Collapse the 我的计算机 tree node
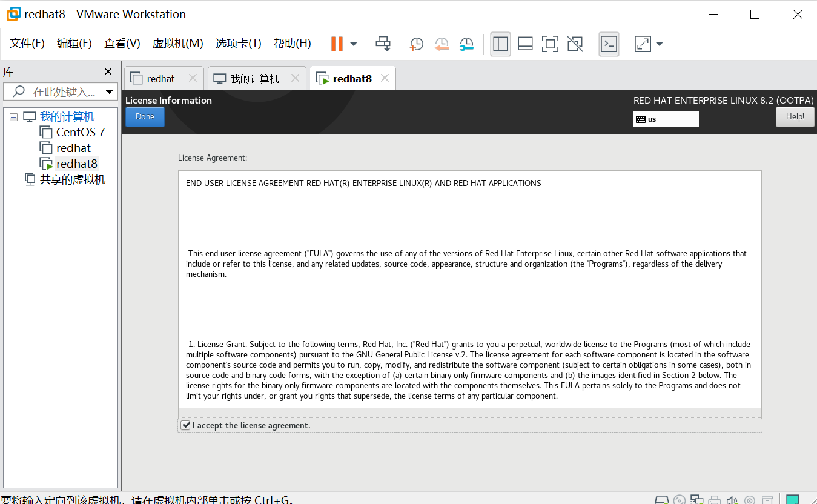This screenshot has height=504, width=817. pos(14,117)
